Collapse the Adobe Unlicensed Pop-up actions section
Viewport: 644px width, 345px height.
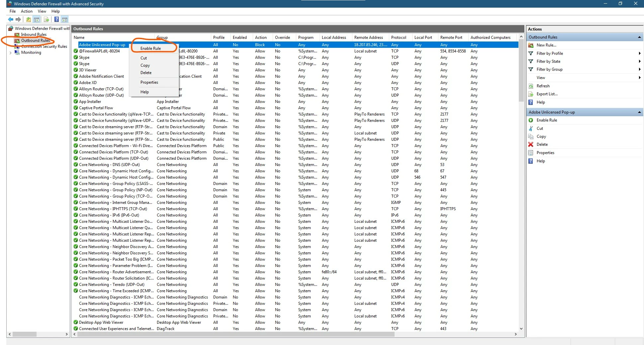(x=639, y=112)
